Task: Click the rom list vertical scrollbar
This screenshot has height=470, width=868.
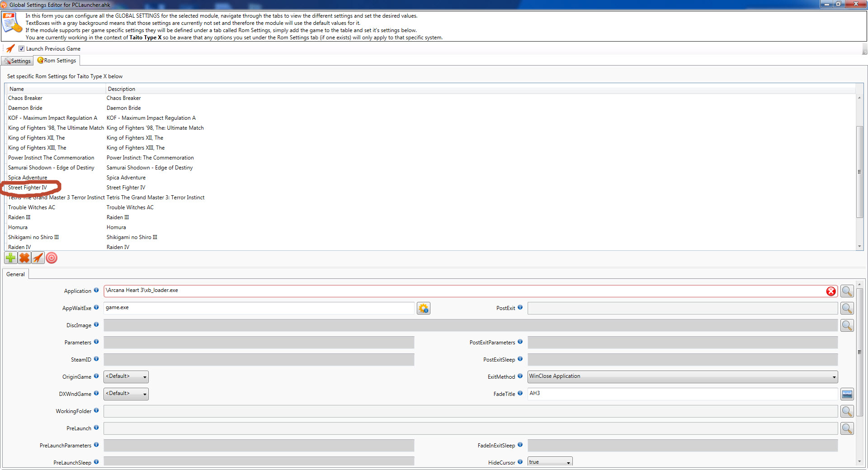Action: [x=859, y=172]
